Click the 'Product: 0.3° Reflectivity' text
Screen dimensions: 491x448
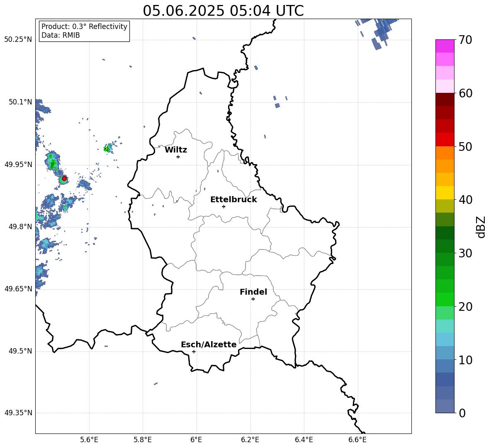[84, 27]
